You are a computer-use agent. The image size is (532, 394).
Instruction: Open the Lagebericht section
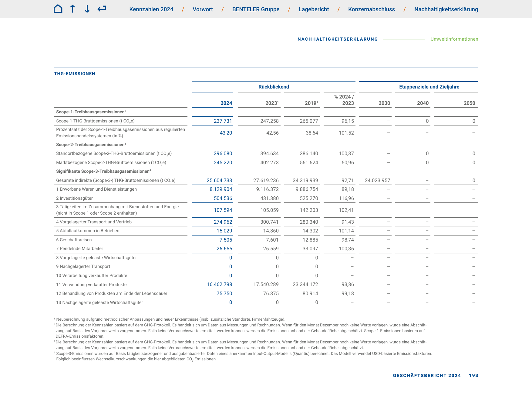tap(314, 9)
